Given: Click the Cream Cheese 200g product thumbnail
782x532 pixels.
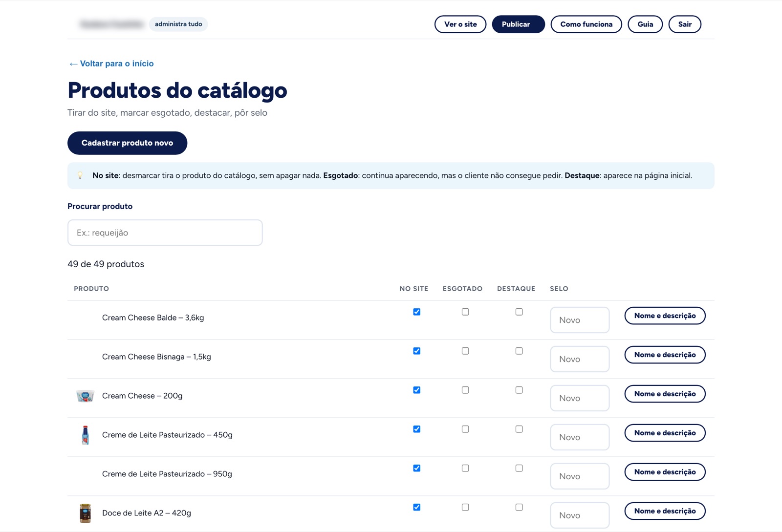Looking at the screenshot, I should [85, 396].
